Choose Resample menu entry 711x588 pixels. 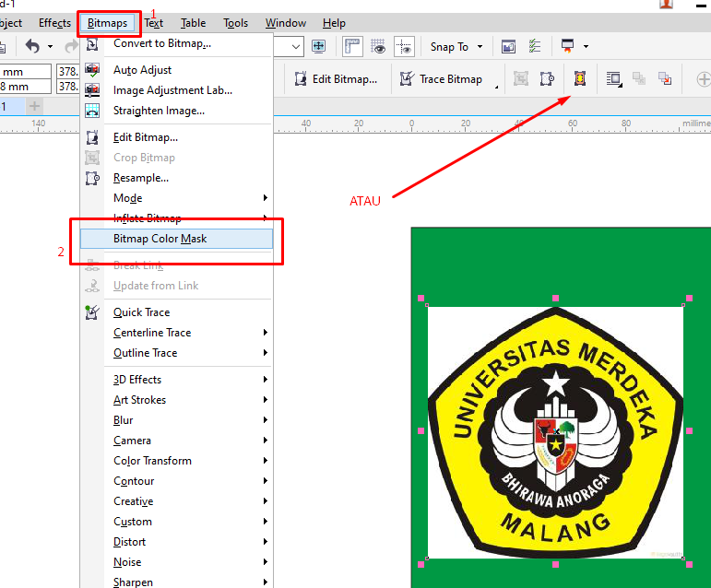click(x=177, y=178)
